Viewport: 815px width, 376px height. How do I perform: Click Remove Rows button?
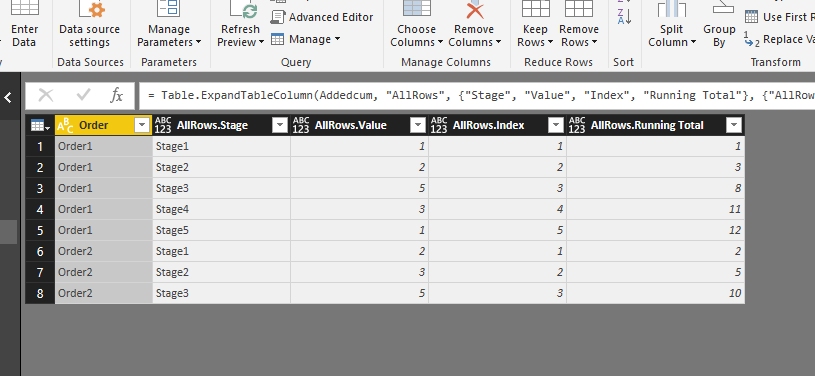[x=579, y=25]
